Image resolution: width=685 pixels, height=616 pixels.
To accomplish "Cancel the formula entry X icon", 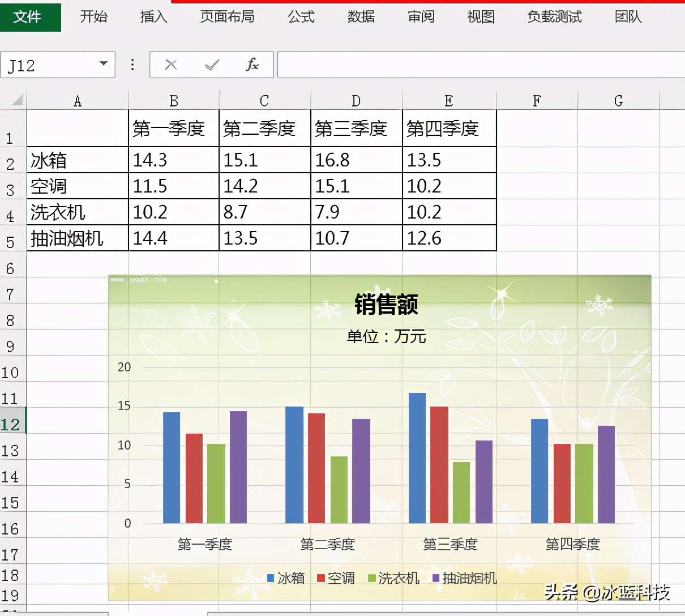I will (170, 65).
